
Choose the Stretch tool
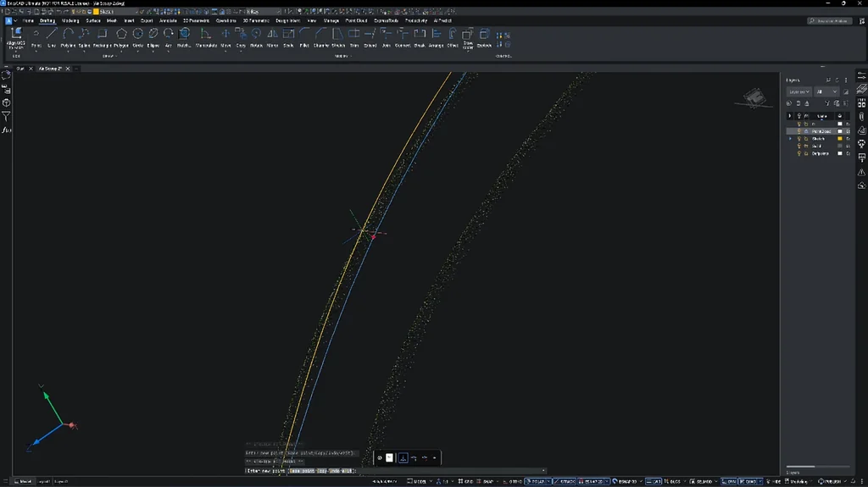338,37
